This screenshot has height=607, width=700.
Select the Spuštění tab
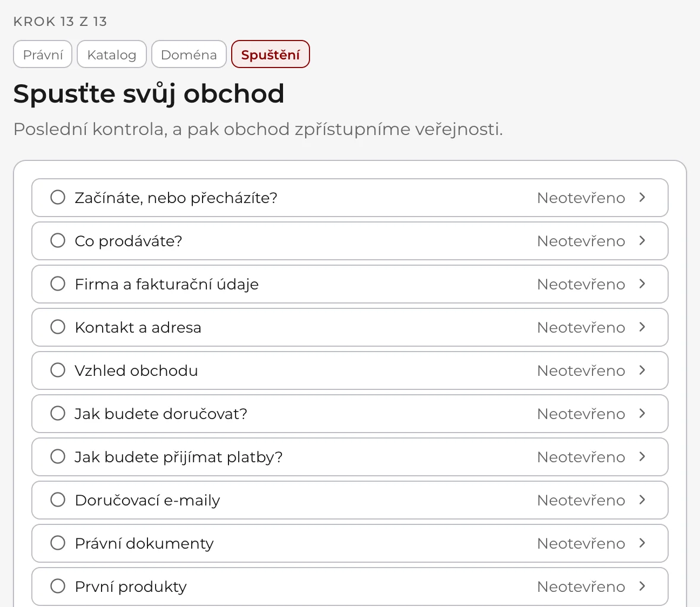click(271, 55)
